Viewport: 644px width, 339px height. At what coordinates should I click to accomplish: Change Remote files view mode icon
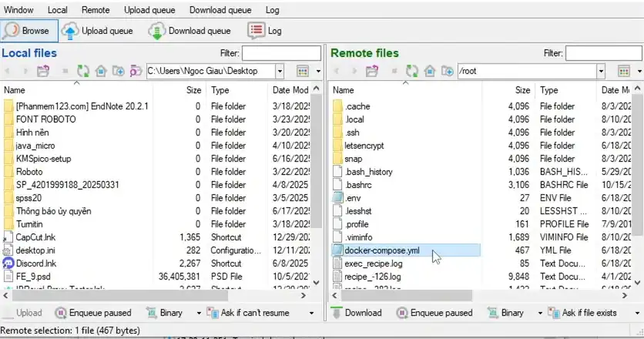624,71
